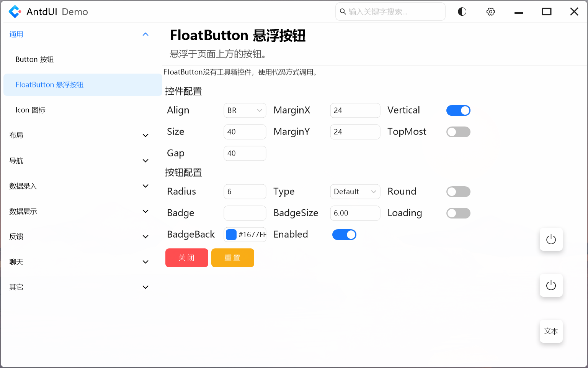
Task: Click the theme switch icon in title bar
Action: tap(462, 11)
